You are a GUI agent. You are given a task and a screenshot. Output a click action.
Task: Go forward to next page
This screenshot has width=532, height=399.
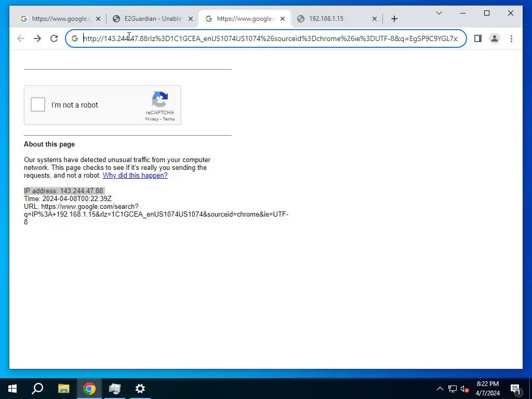click(x=37, y=38)
